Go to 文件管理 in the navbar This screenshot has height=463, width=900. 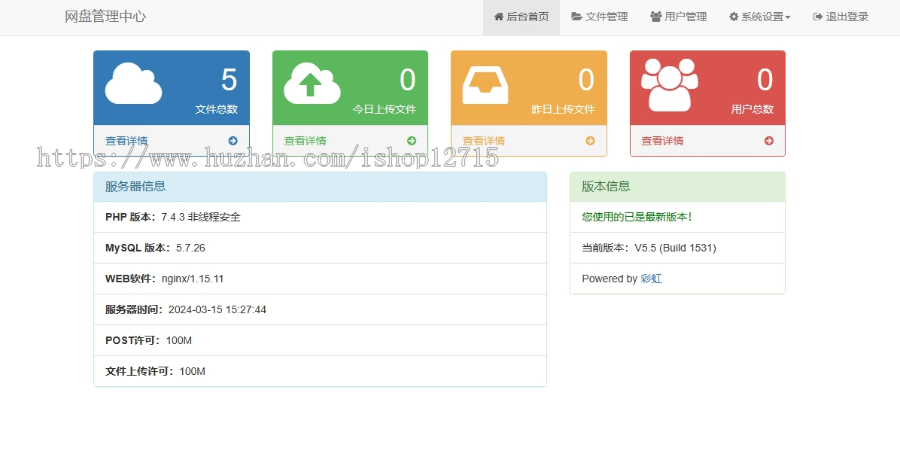(x=599, y=17)
